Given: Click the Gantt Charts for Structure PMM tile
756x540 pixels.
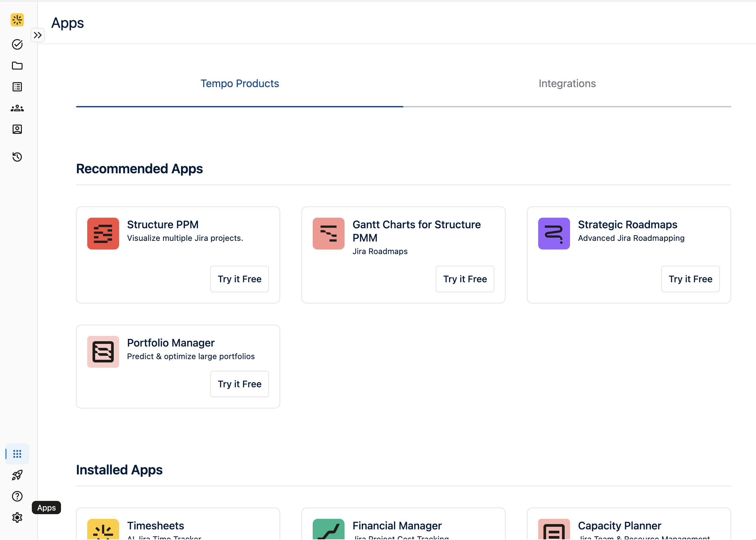Looking at the screenshot, I should point(403,255).
